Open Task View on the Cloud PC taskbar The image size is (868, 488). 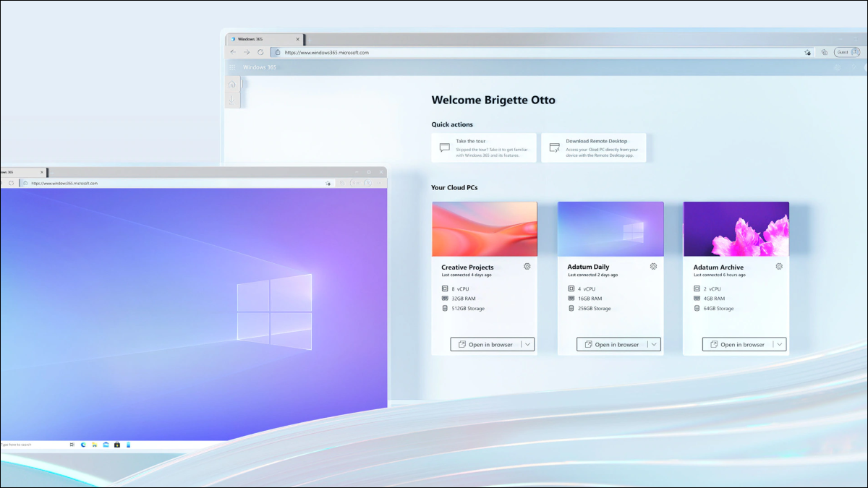point(72,445)
